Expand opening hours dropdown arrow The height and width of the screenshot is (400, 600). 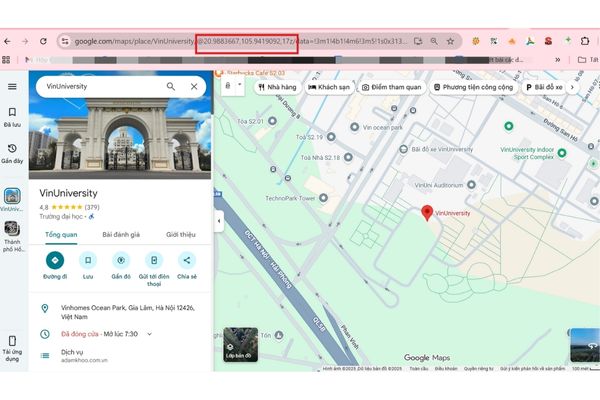point(150,334)
